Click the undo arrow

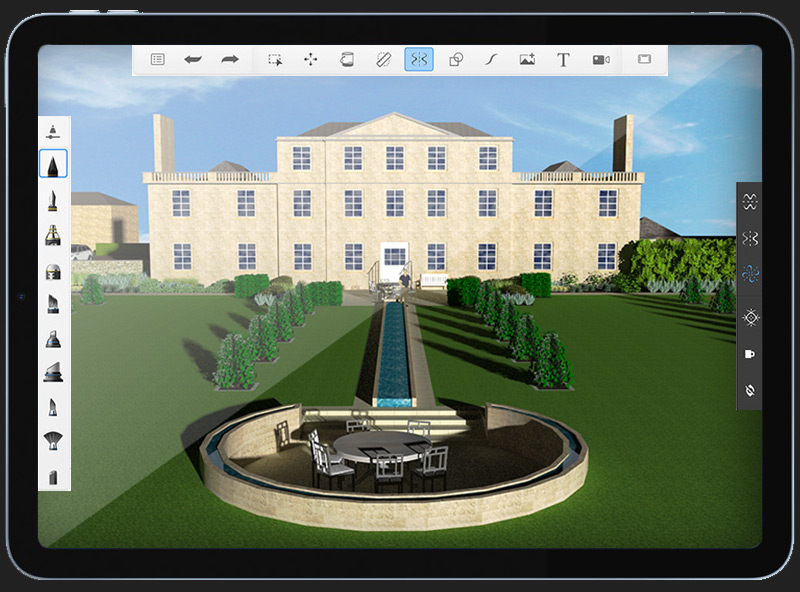[x=193, y=60]
